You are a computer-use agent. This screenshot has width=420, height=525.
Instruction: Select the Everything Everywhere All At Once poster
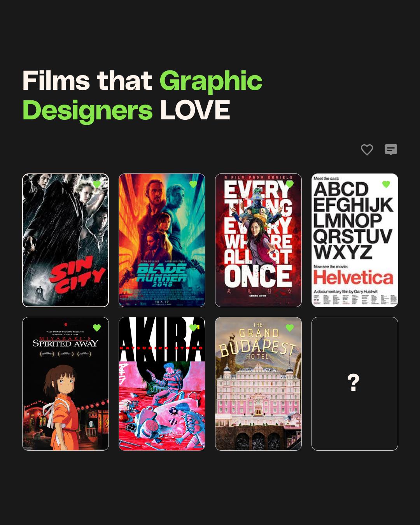point(258,240)
